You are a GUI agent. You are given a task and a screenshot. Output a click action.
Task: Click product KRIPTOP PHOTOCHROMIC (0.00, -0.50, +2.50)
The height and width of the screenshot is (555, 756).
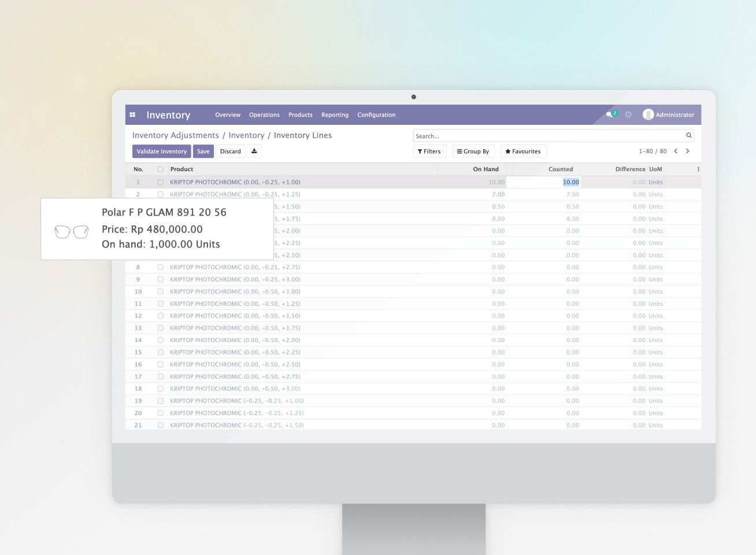pyautogui.click(x=235, y=364)
